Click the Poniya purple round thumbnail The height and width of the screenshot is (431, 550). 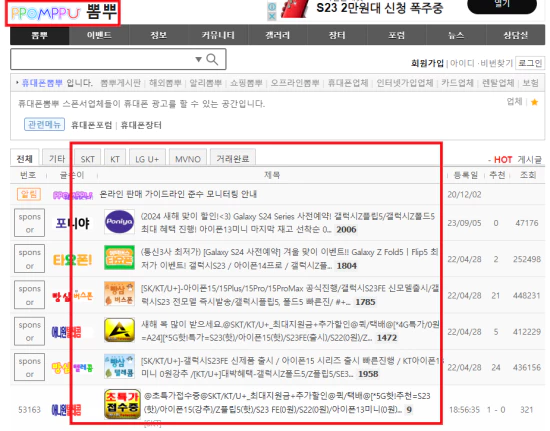(x=119, y=222)
